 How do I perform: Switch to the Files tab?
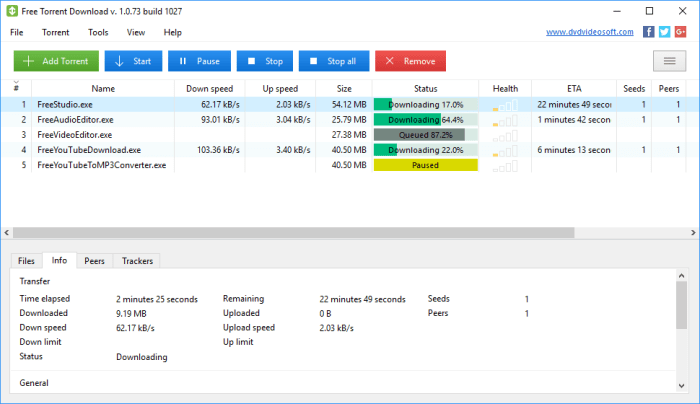coord(26,261)
